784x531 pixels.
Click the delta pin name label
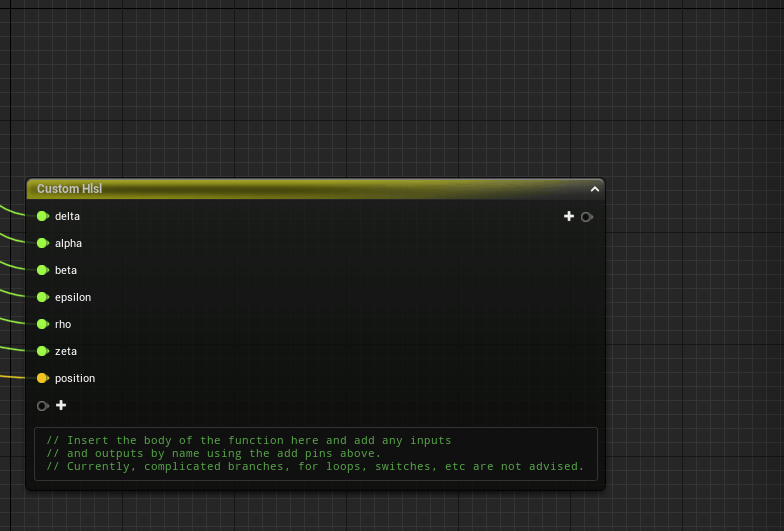click(67, 216)
